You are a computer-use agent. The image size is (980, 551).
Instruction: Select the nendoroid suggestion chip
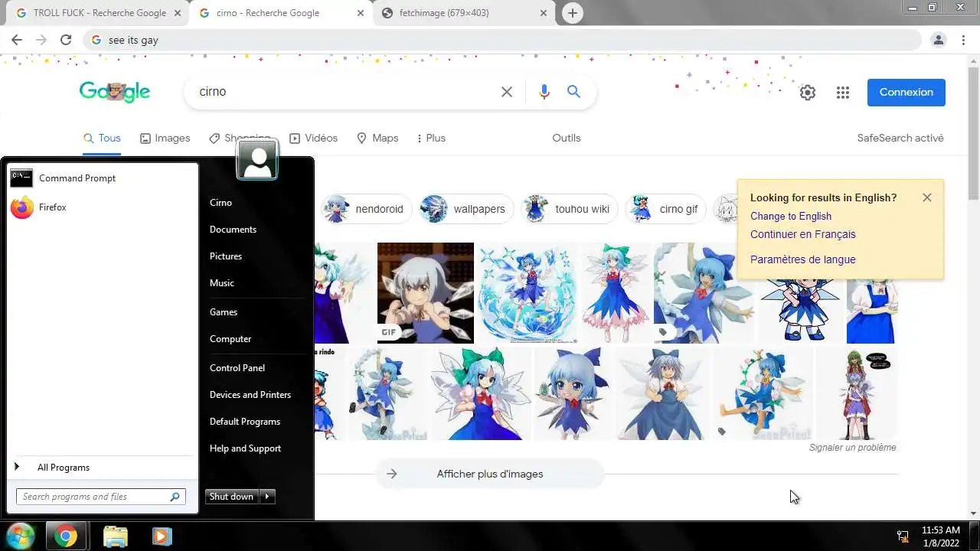tap(366, 209)
